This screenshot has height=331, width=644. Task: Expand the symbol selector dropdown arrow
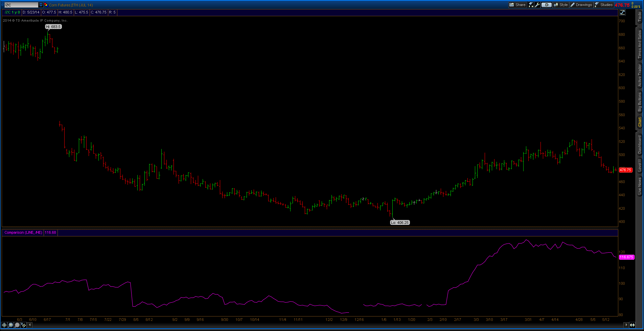(41, 5)
